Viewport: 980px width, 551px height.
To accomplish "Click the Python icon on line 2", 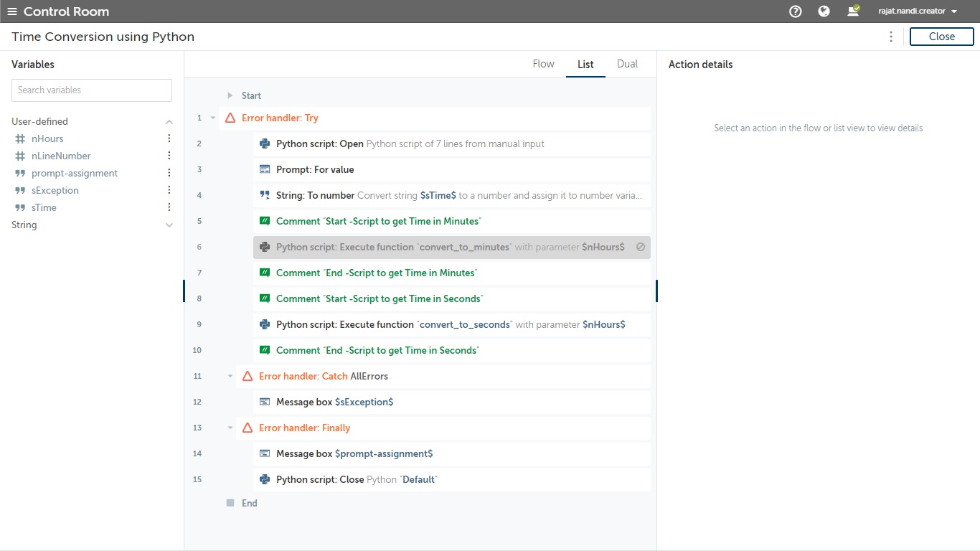I will point(265,143).
